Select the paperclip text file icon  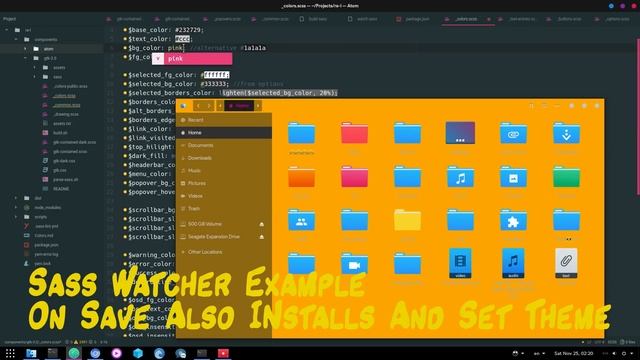coord(566,263)
